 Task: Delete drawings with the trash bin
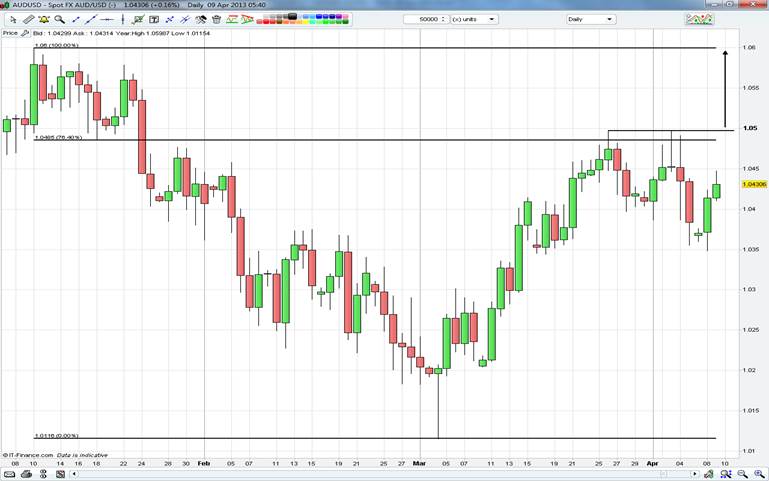(x=216, y=20)
